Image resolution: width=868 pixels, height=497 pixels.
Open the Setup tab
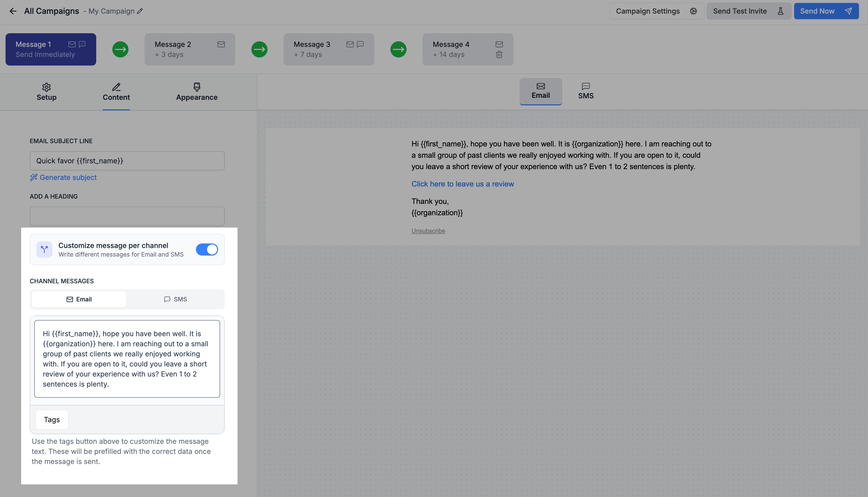point(46,92)
